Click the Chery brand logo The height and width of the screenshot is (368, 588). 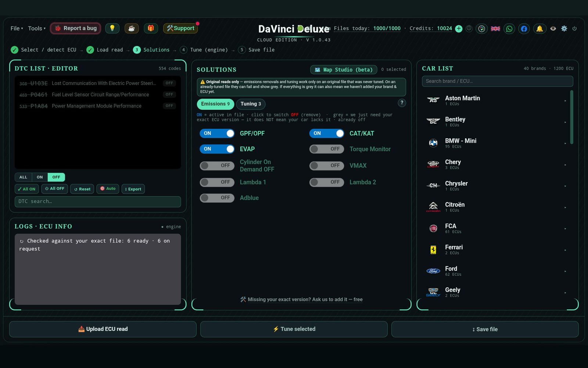(433, 164)
